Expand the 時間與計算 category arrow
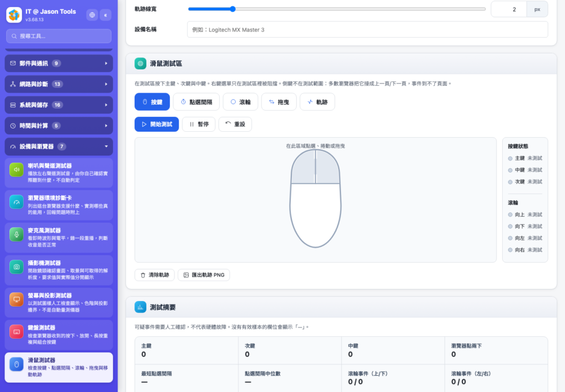Viewport: 565px width, 392px height. tap(106, 126)
